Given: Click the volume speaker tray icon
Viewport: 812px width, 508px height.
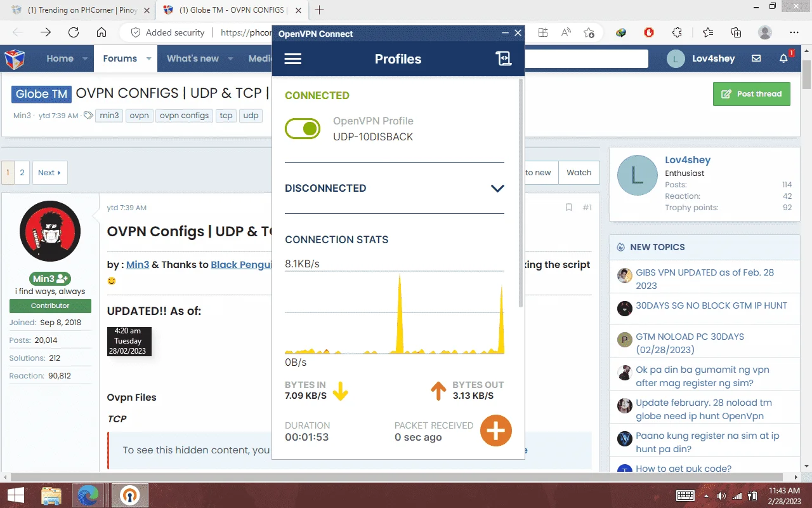Looking at the screenshot, I should (721, 495).
